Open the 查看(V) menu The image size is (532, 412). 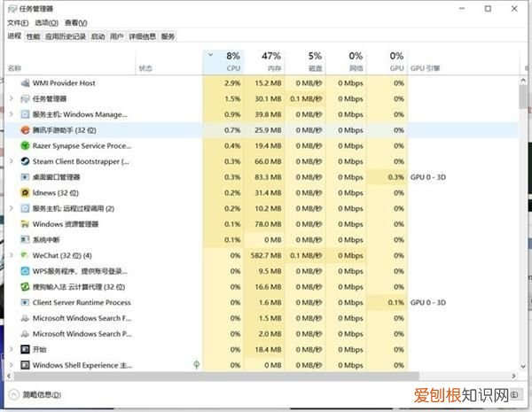76,23
